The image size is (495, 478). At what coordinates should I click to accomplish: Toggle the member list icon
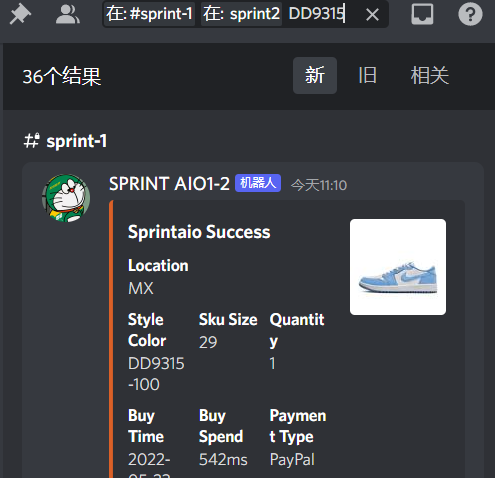(68, 14)
